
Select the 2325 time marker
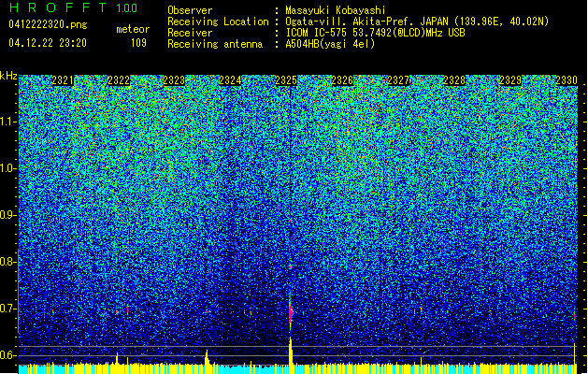click(286, 80)
